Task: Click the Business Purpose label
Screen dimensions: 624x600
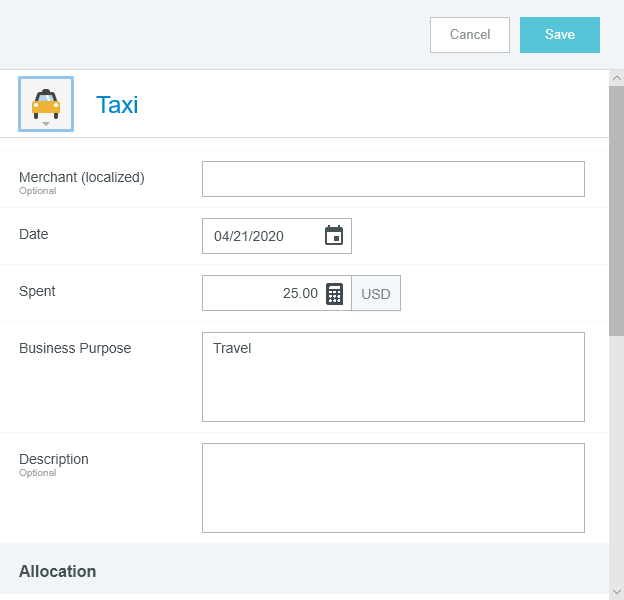Action: pos(75,348)
